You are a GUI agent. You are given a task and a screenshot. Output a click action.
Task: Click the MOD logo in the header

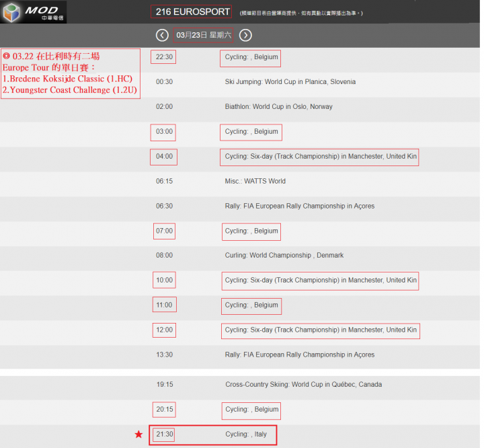(x=34, y=12)
